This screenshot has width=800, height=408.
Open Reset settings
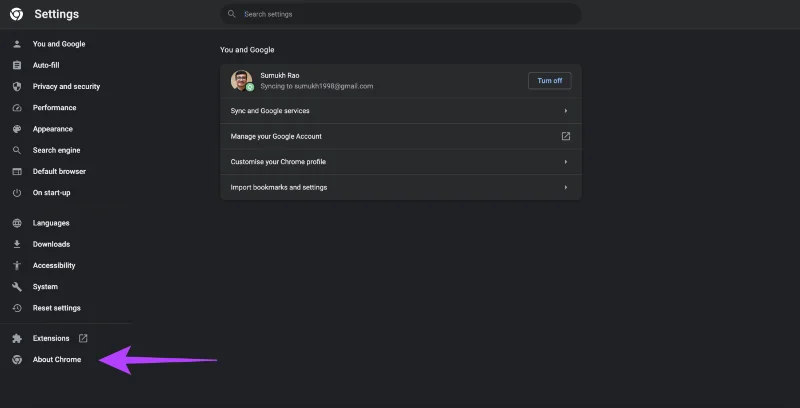(57, 308)
